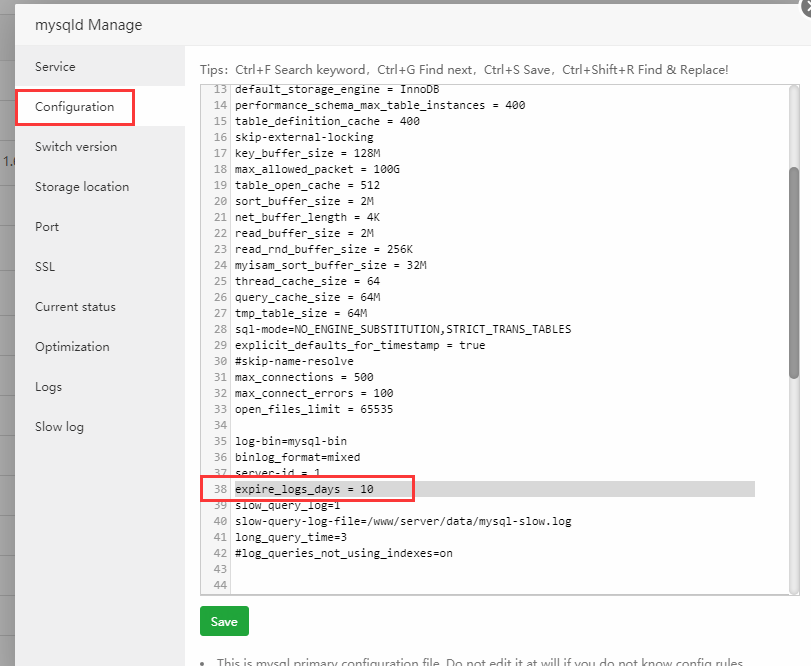Click the config editor vertical scrollbar
Image resolution: width=811 pixels, height=666 pixels.
click(794, 270)
